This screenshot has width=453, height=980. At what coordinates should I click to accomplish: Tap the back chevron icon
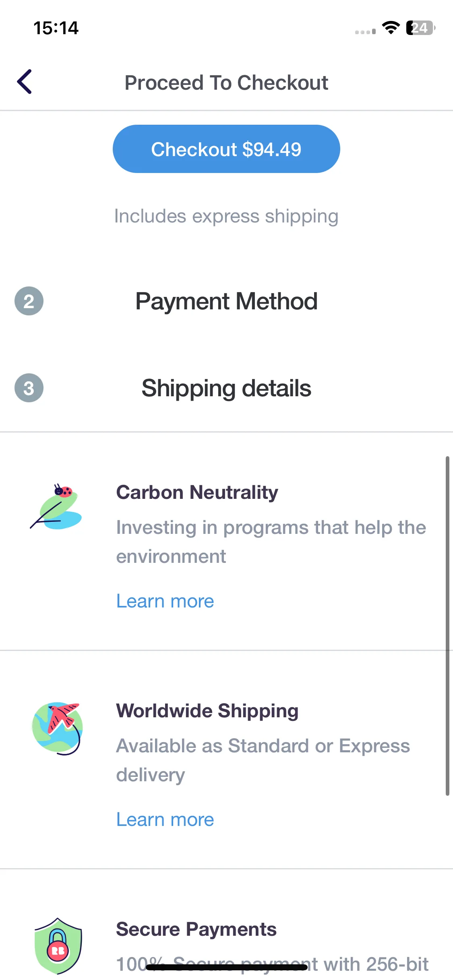(24, 82)
